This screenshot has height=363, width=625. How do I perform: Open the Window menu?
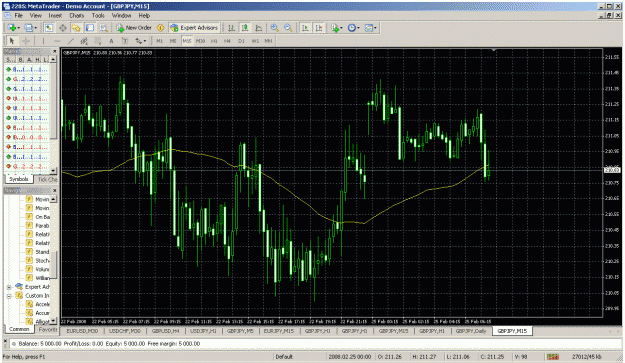pos(121,16)
